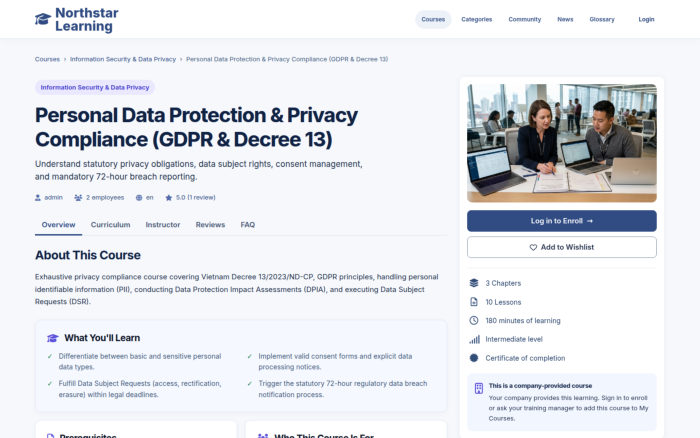Click the course thumbnail image

562,143
